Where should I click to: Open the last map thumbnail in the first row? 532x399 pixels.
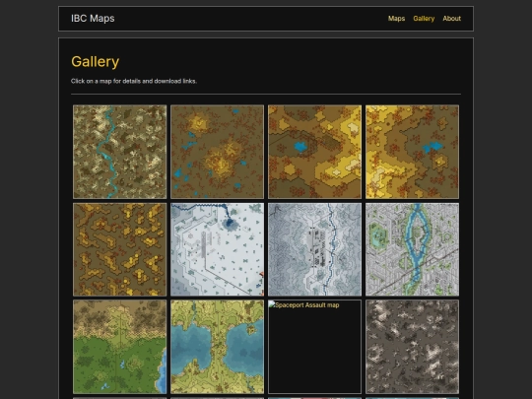coord(412,152)
